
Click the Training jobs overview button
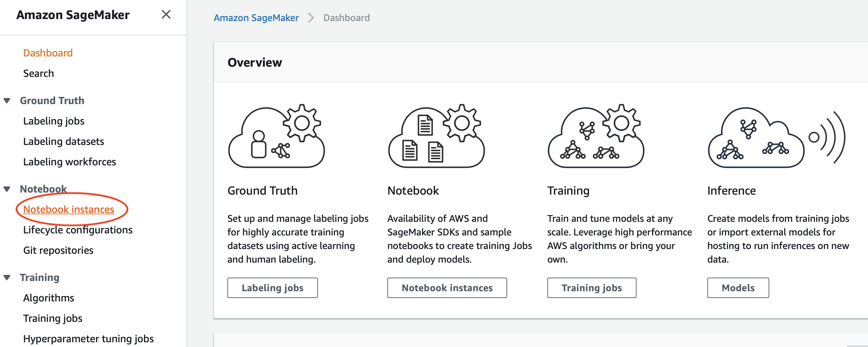click(592, 288)
